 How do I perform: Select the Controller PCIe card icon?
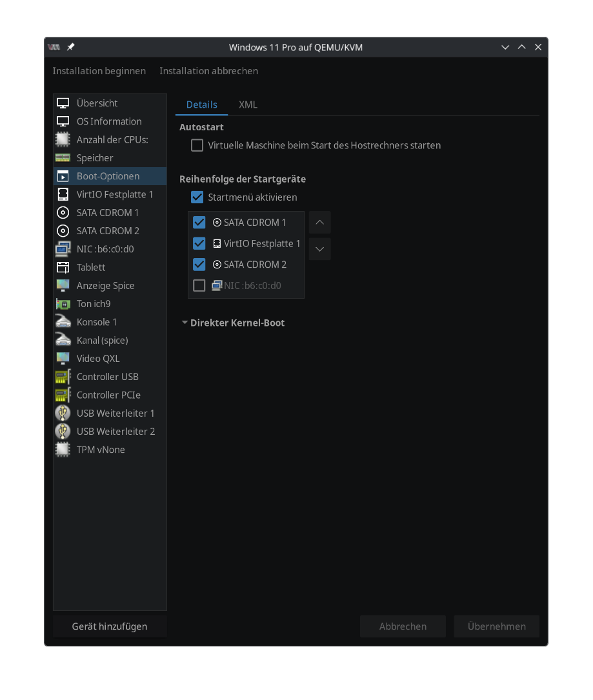[x=63, y=395]
